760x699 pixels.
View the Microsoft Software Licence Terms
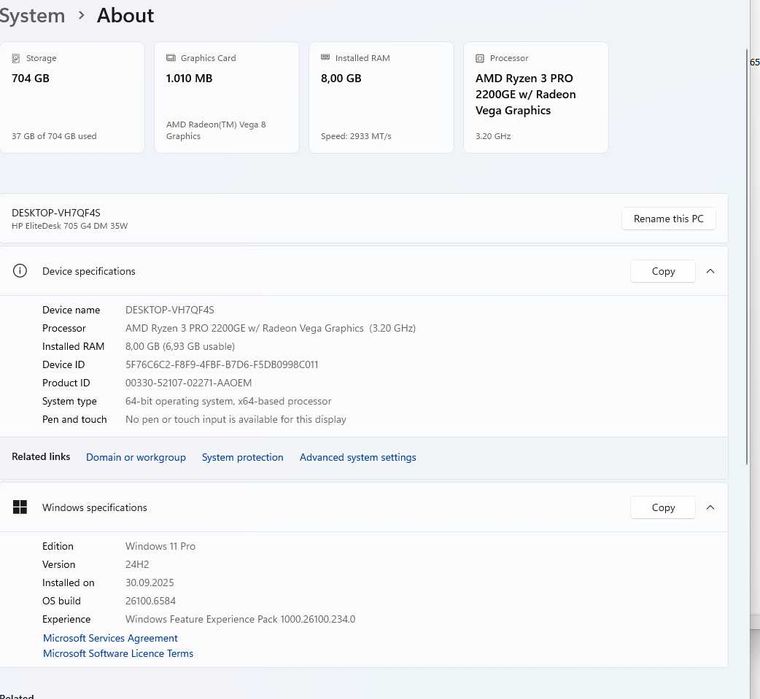118,654
